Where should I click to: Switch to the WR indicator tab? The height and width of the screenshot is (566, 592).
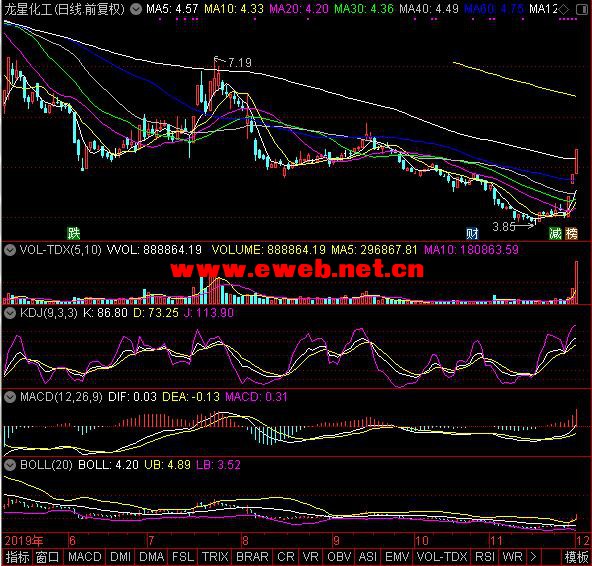513,557
